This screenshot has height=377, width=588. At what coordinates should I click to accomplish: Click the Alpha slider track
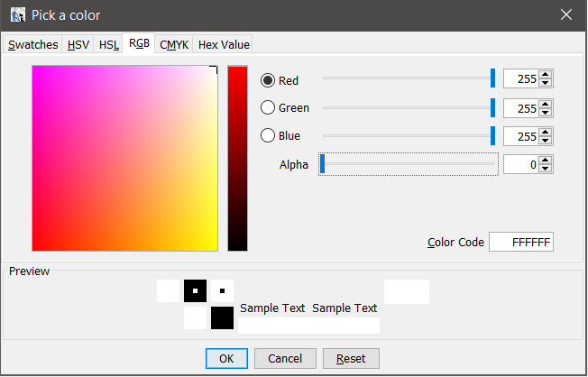[x=409, y=164]
